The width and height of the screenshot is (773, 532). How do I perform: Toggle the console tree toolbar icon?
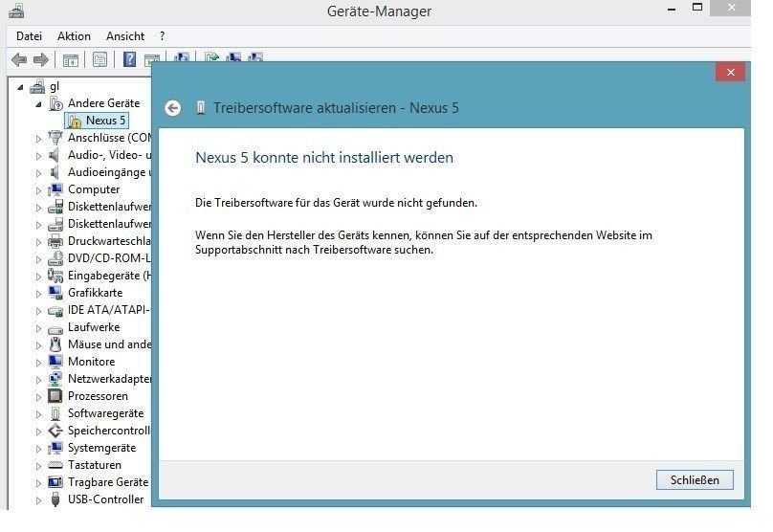(x=71, y=60)
